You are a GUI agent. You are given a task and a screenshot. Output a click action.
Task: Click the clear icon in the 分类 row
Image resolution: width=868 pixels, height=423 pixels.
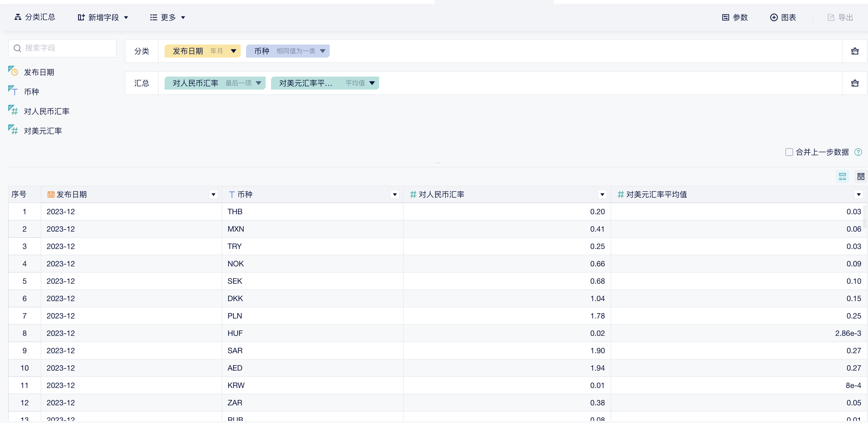point(854,51)
